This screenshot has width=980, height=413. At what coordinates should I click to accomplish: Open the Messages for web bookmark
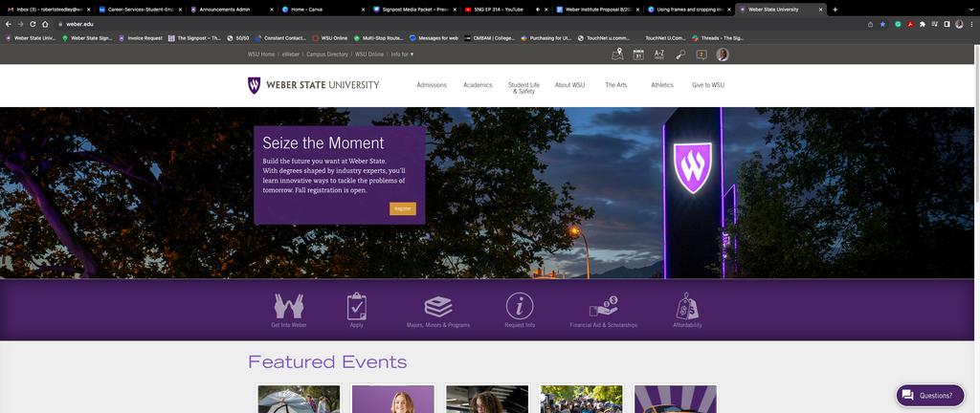click(434, 38)
